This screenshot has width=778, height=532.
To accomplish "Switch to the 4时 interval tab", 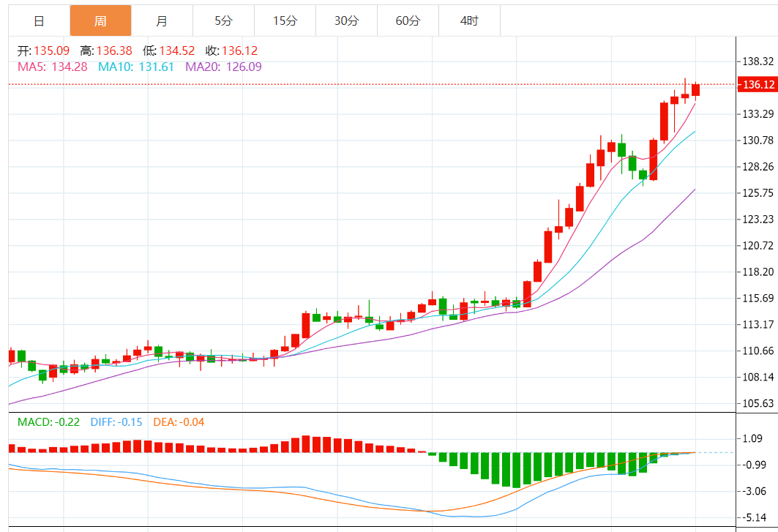I will [470, 20].
